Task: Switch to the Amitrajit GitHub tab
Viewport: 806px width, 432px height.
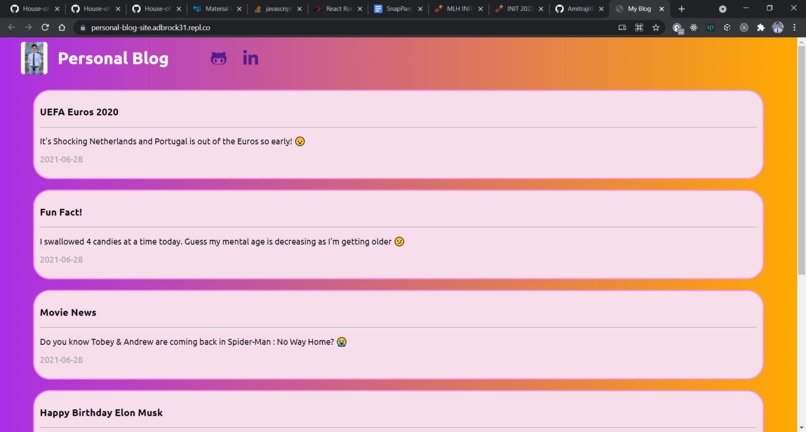Action: coord(577,9)
